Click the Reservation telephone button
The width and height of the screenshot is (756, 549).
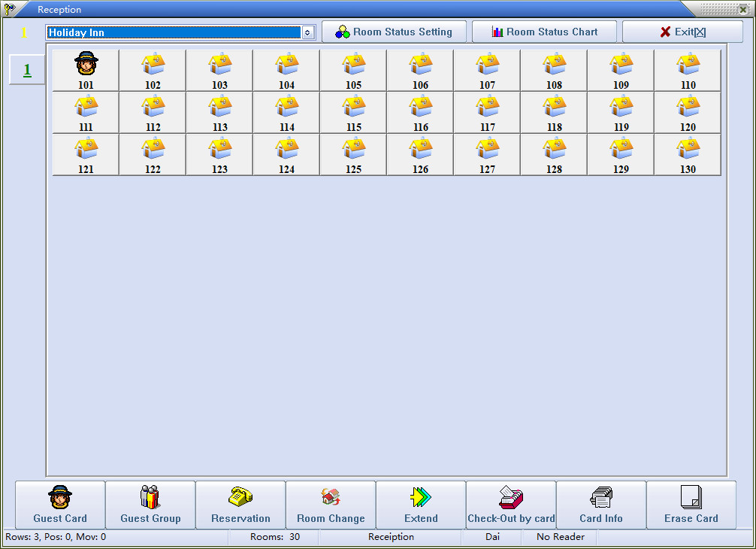pos(240,505)
